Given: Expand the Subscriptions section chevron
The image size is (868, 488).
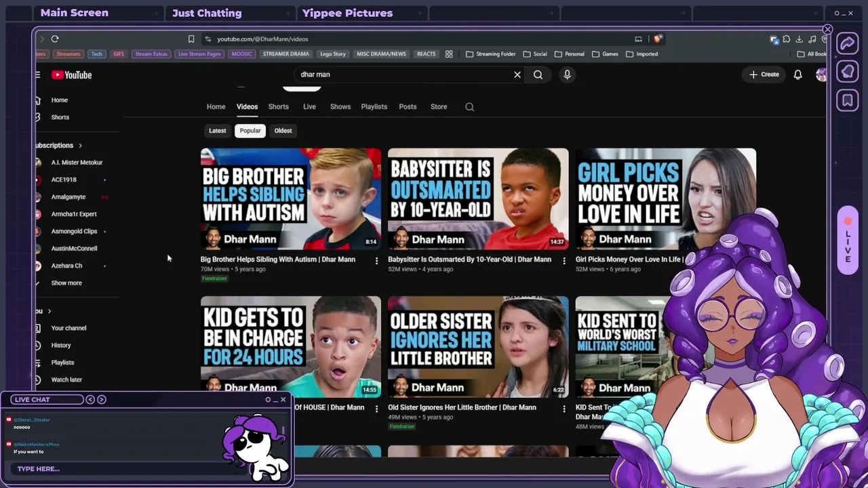Looking at the screenshot, I should (80, 146).
